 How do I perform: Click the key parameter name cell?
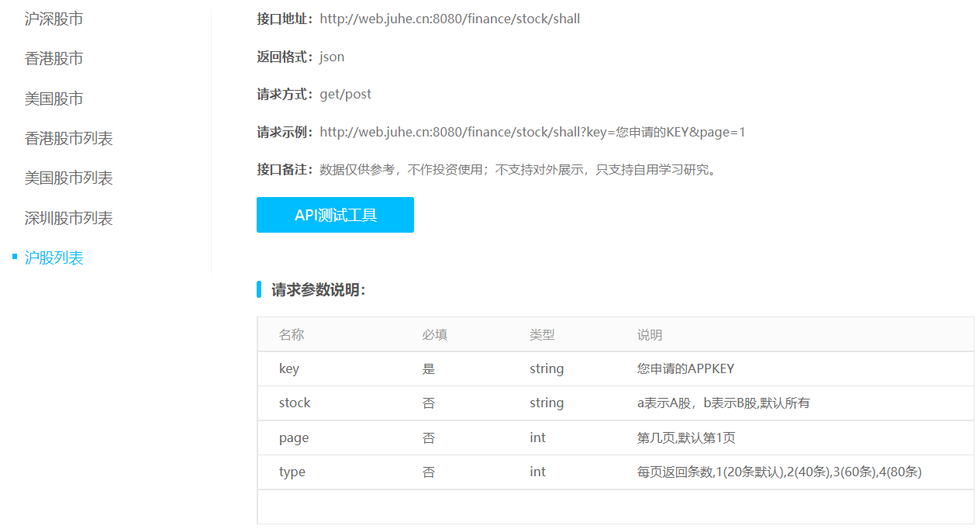289,369
